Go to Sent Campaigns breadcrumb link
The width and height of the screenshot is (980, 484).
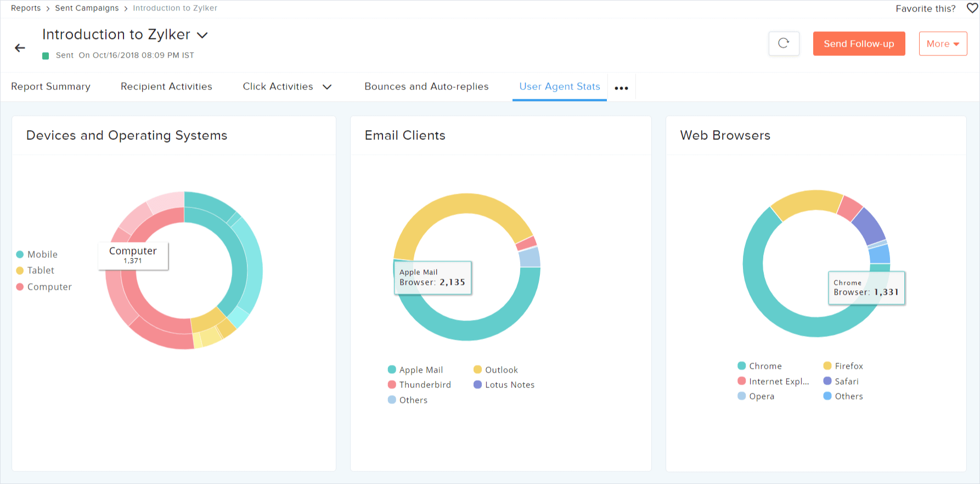87,8
